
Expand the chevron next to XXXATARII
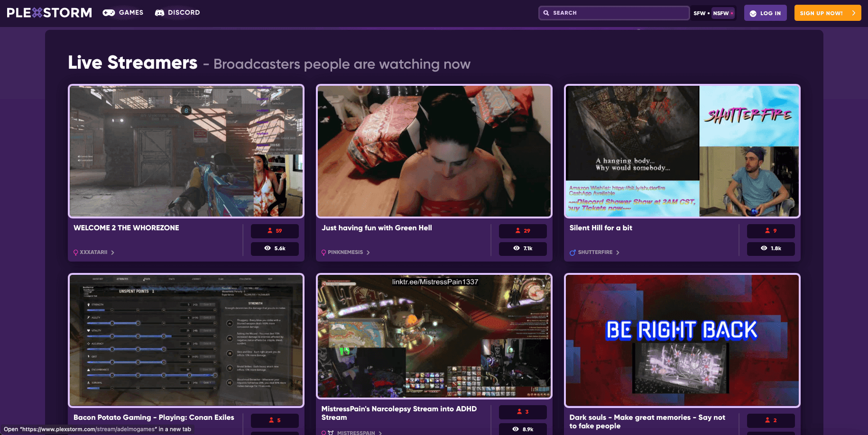click(112, 253)
